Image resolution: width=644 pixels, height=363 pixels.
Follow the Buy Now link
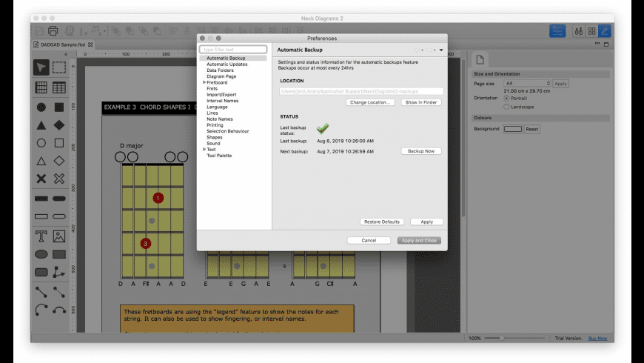[597, 339]
